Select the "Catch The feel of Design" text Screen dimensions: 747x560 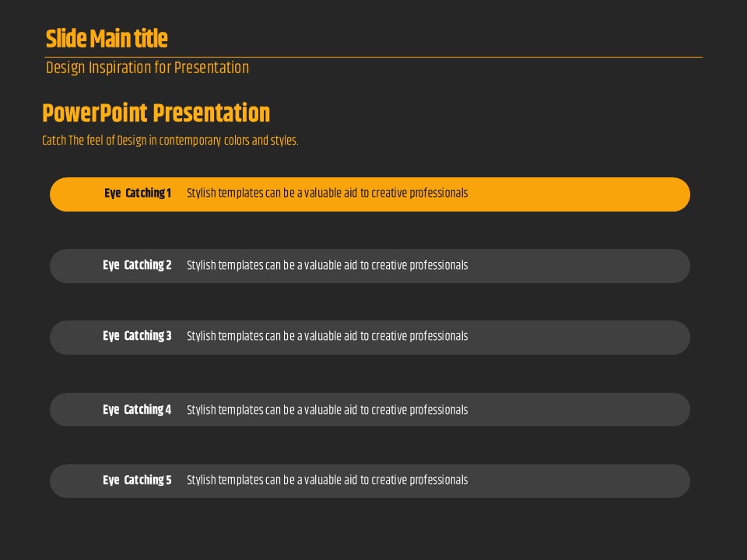170,141
